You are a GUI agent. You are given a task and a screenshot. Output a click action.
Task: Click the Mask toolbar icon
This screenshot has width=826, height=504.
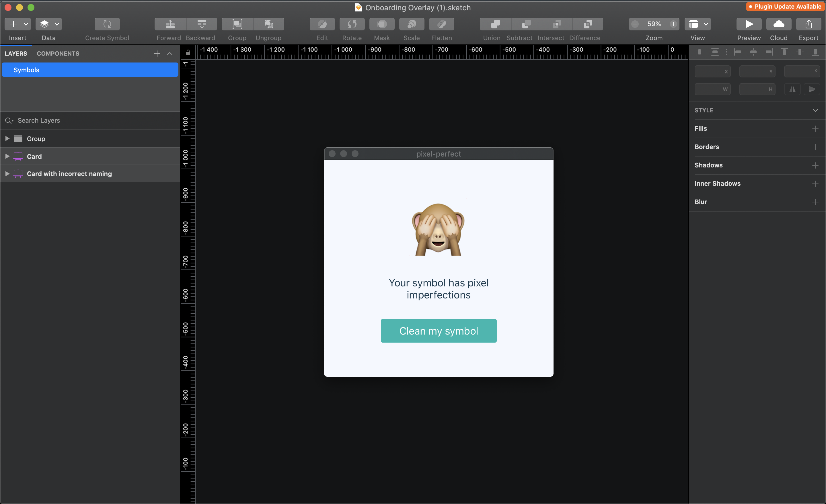coord(382,24)
